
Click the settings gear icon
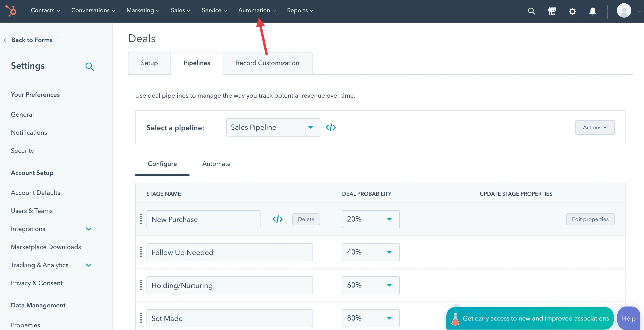tap(572, 11)
